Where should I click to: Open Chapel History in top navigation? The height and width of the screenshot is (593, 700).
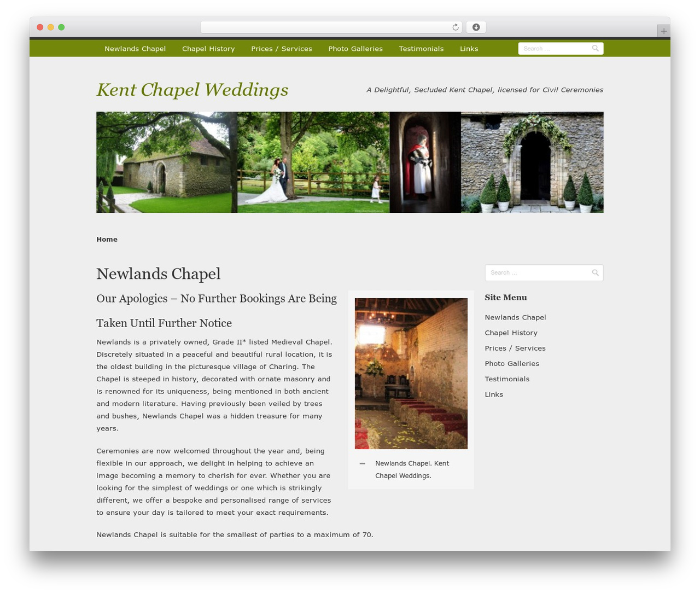tap(208, 49)
